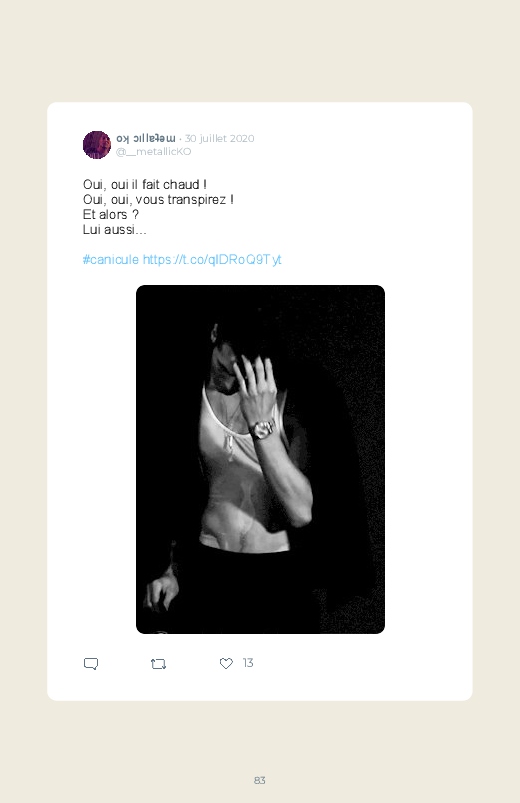
Task: Click the like count 13
Action: pyautogui.click(x=248, y=663)
